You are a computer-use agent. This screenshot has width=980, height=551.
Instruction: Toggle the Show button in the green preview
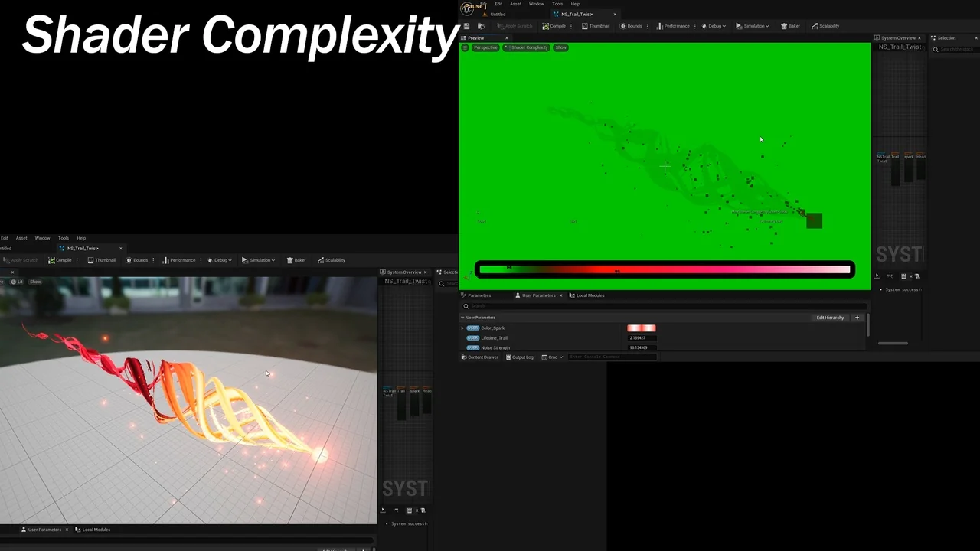pyautogui.click(x=561, y=47)
